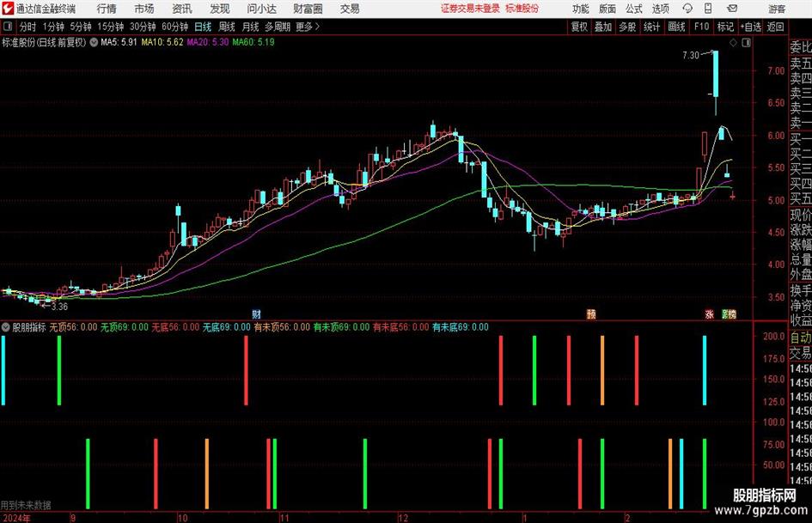Click the 无底69: 0.00 indicator value
812x523 pixels.
[x=226, y=327]
